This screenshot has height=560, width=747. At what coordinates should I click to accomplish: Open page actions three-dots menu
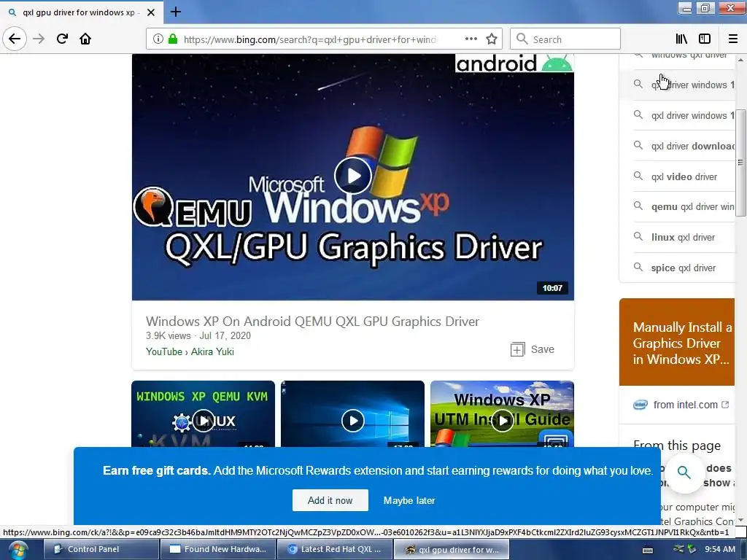471,39
